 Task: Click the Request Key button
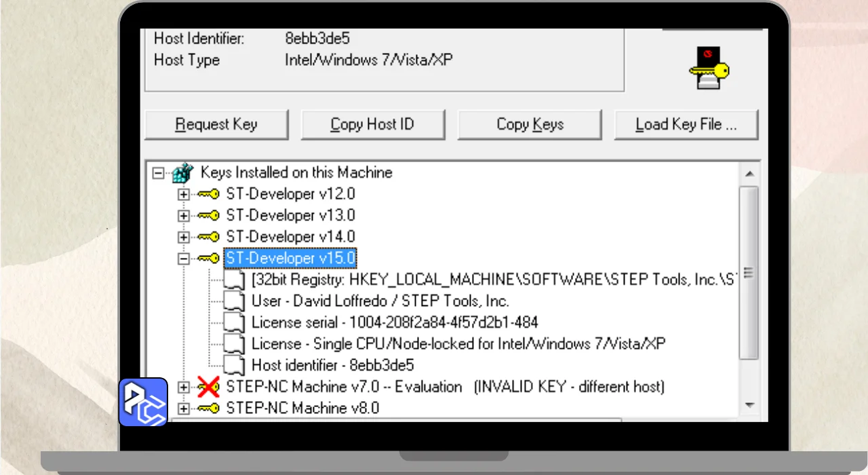216,124
